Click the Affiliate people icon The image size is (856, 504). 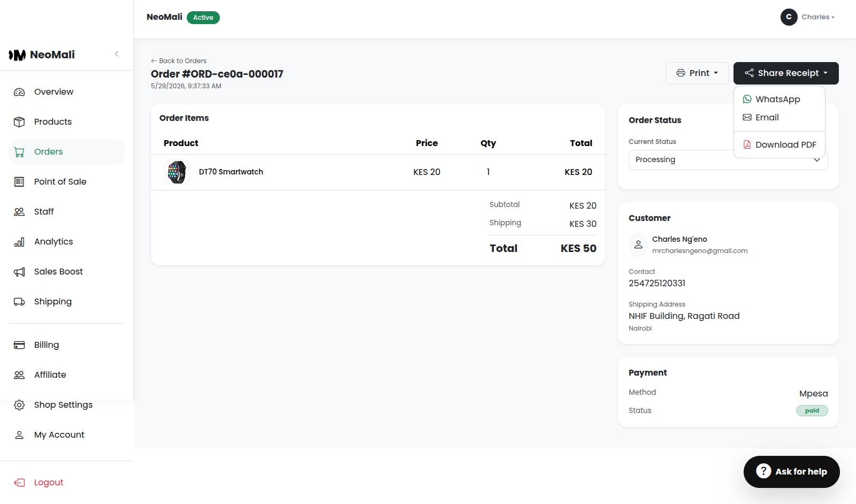tap(19, 375)
